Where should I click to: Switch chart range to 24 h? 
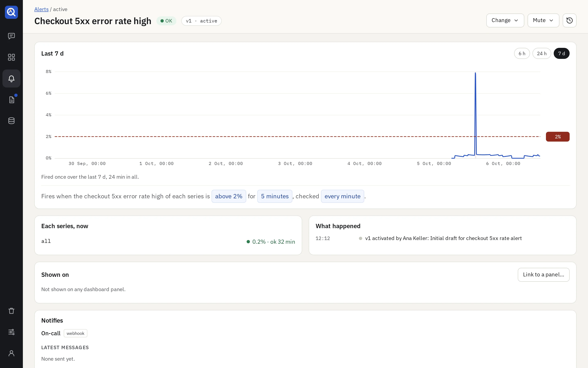coord(542,54)
